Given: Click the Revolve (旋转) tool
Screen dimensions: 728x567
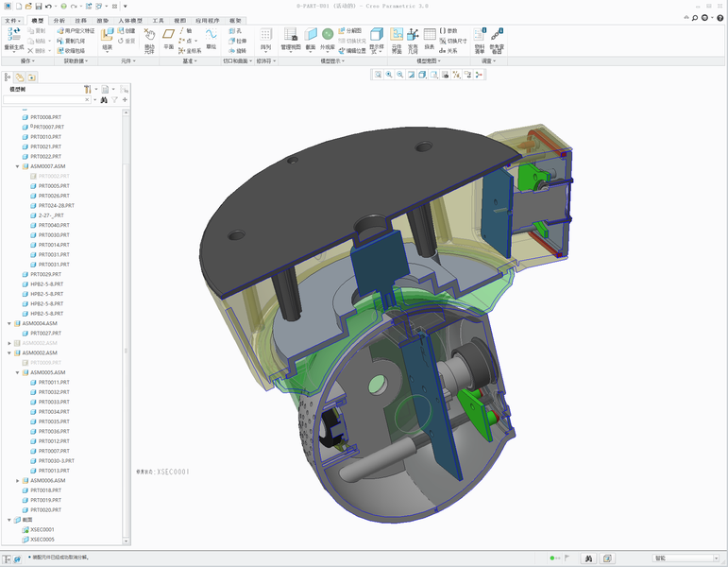Looking at the screenshot, I should pyautogui.click(x=237, y=51).
